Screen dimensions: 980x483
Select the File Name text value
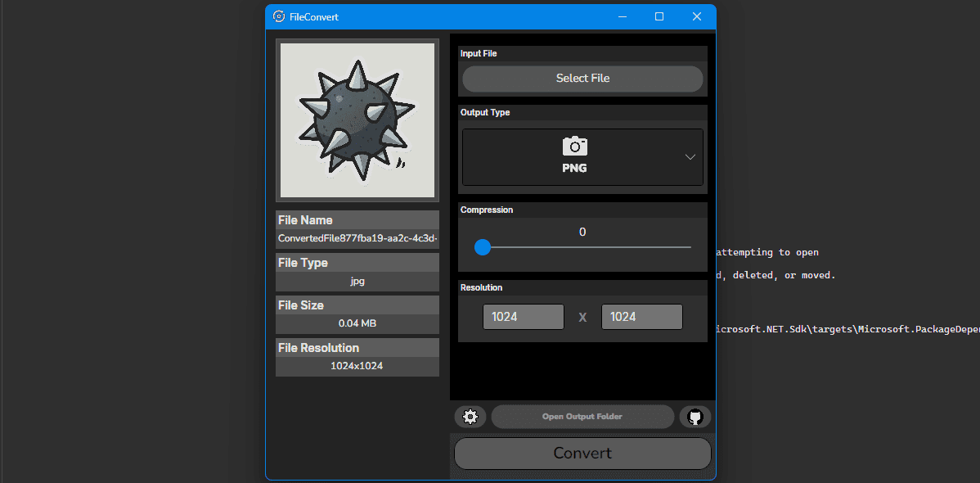click(x=357, y=238)
